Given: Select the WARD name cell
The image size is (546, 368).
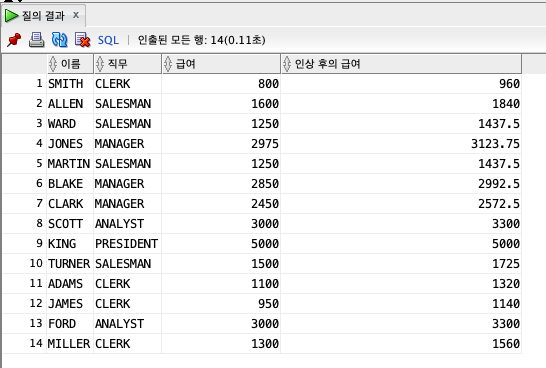Looking at the screenshot, I should (70, 124).
